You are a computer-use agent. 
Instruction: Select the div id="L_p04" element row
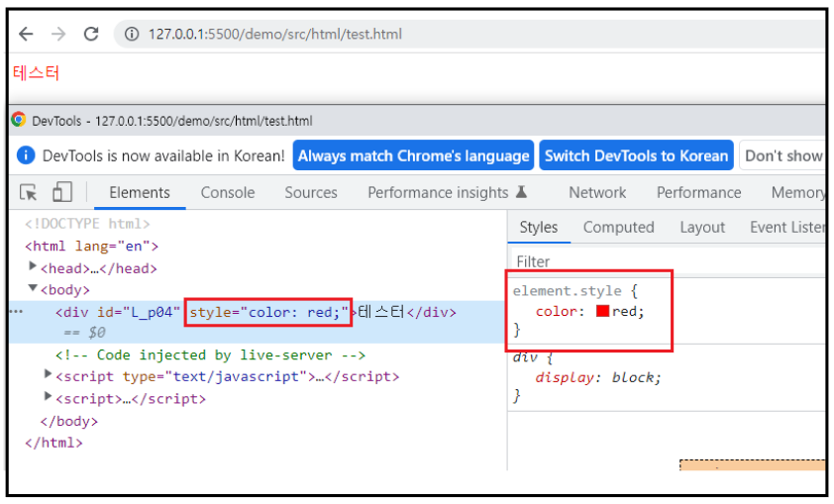click(x=257, y=322)
